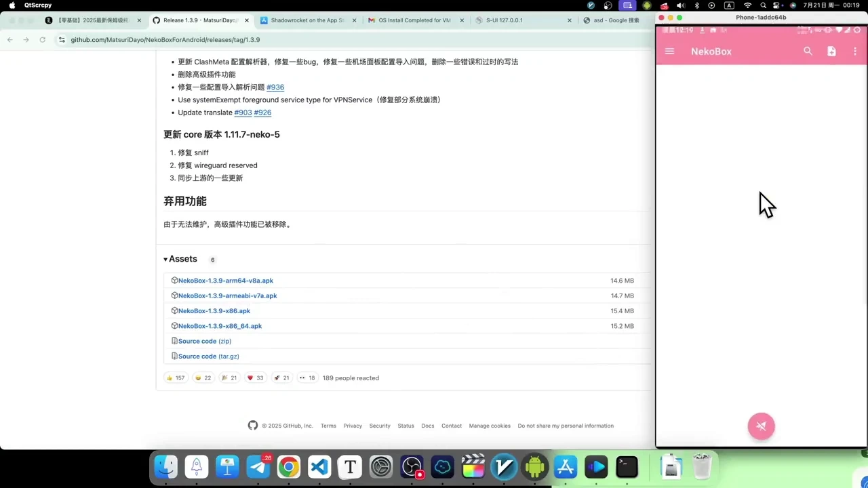Download NekoBox-1.3.9-x86.apk
The image size is (868, 488).
[214, 310]
